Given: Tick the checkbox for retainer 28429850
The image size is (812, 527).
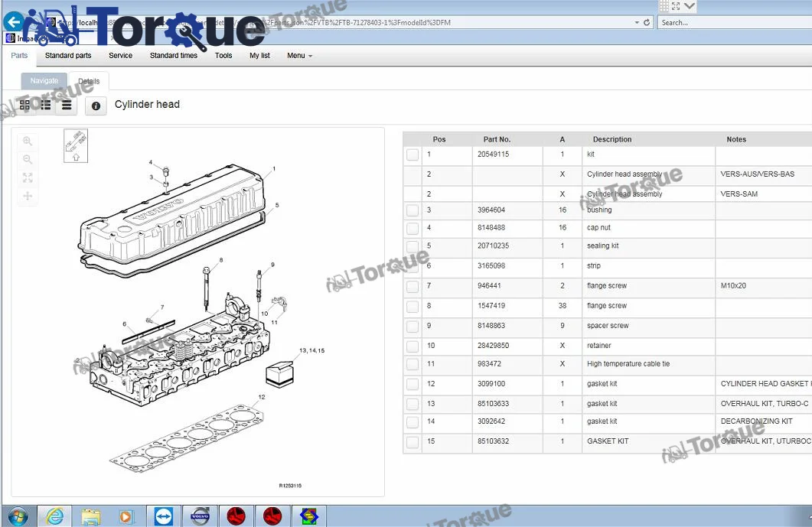Looking at the screenshot, I should click(x=413, y=346).
